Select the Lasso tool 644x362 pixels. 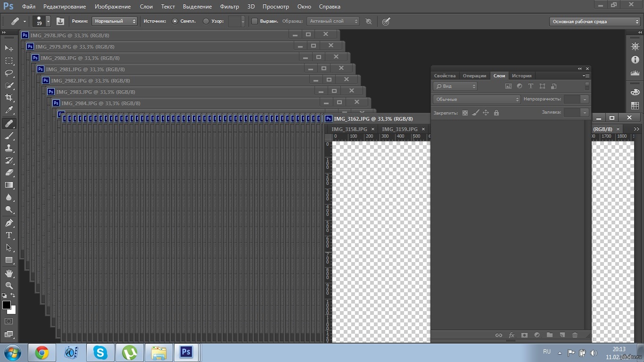9,73
